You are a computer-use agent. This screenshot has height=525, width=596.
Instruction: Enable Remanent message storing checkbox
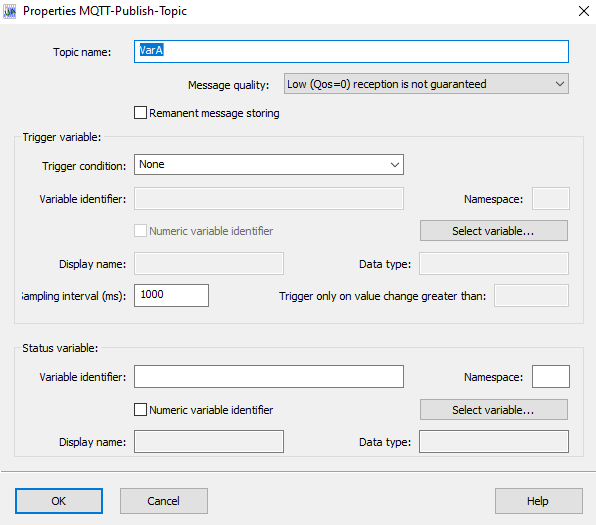coord(140,113)
